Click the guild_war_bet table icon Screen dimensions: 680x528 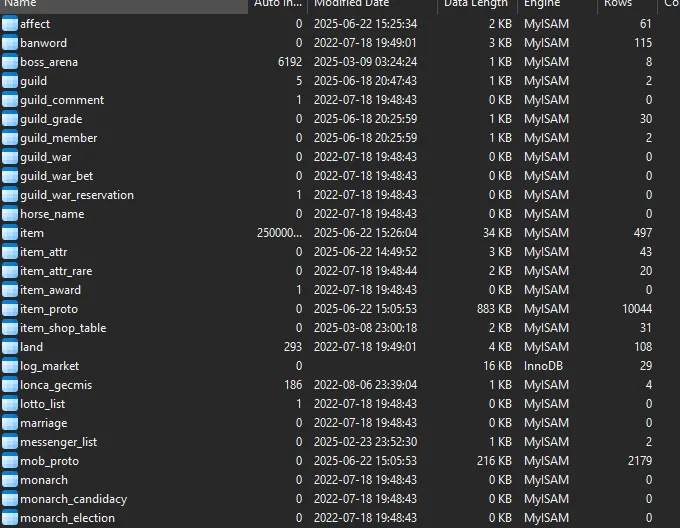click(x=10, y=176)
